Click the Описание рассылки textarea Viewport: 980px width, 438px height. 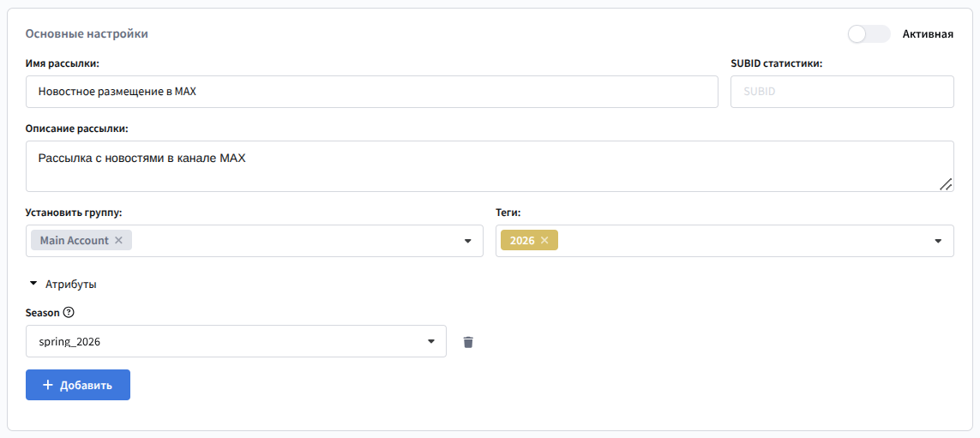[489, 166]
